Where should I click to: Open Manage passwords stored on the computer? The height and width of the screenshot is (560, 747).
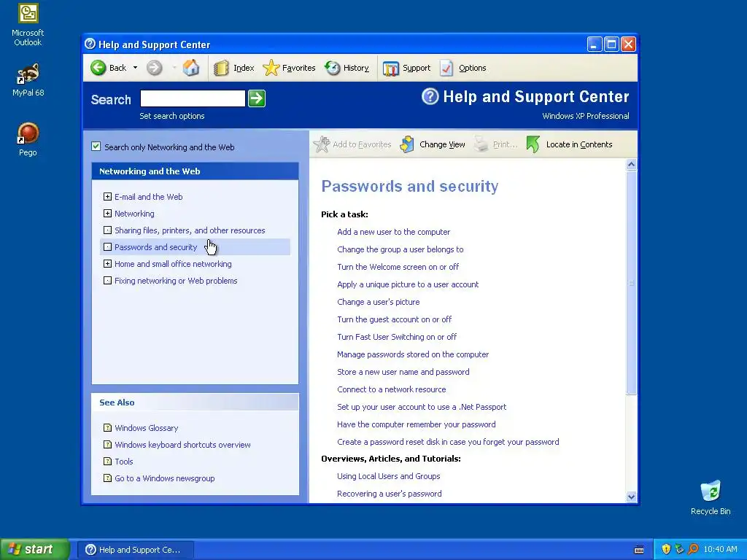(x=413, y=354)
